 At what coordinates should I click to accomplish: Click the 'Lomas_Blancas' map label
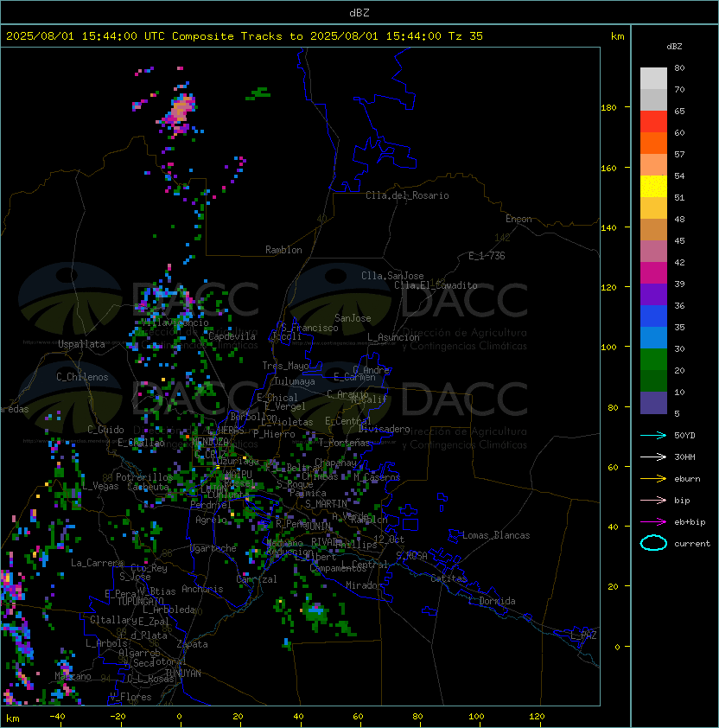[x=496, y=535]
